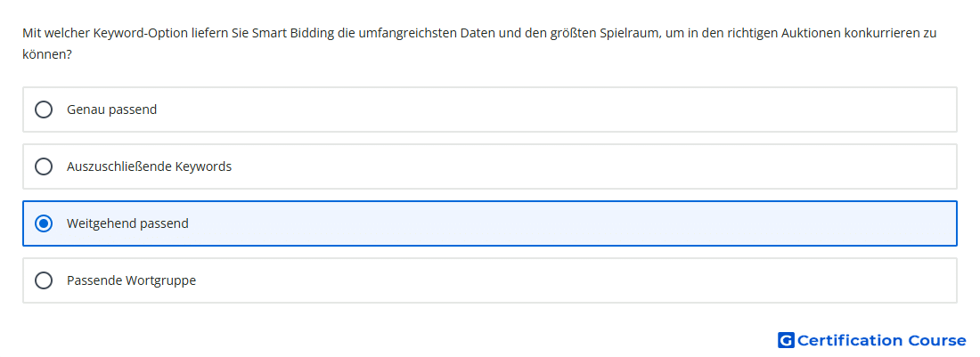Click the word 'können?' ending the question
Image resolution: width=980 pixels, height=357 pixels.
47,55
